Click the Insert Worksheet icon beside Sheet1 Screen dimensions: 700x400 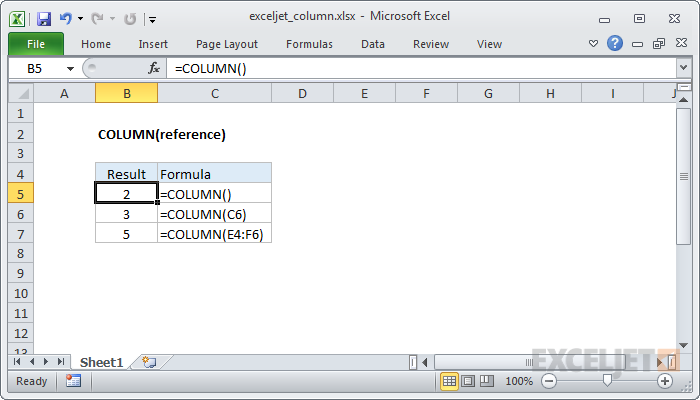click(x=149, y=361)
